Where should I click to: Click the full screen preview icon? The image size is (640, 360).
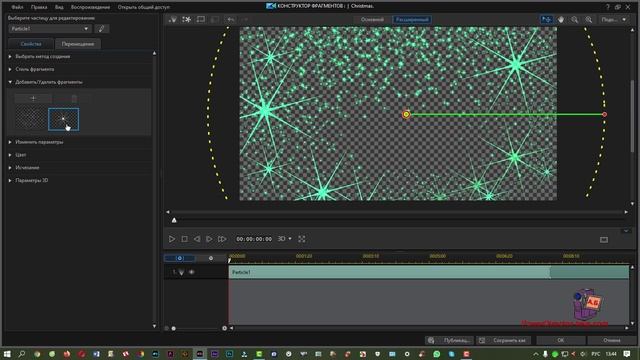[x=302, y=239]
